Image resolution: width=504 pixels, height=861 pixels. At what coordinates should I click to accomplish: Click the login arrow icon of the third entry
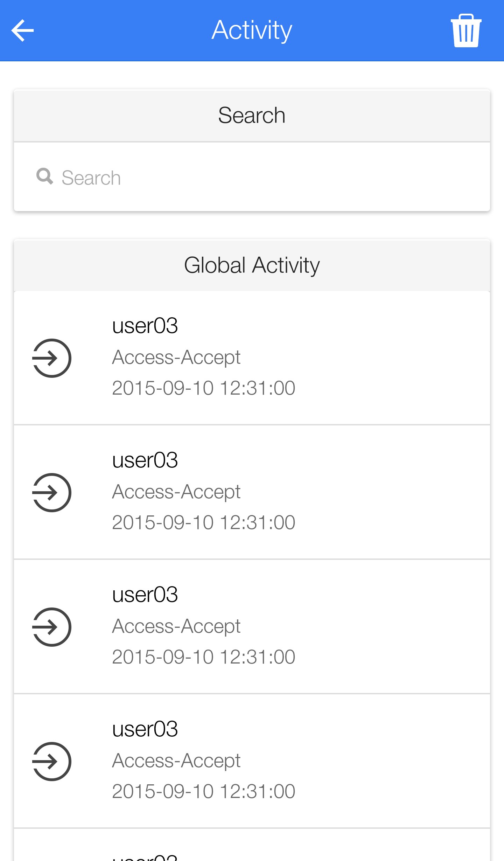pos(52,627)
